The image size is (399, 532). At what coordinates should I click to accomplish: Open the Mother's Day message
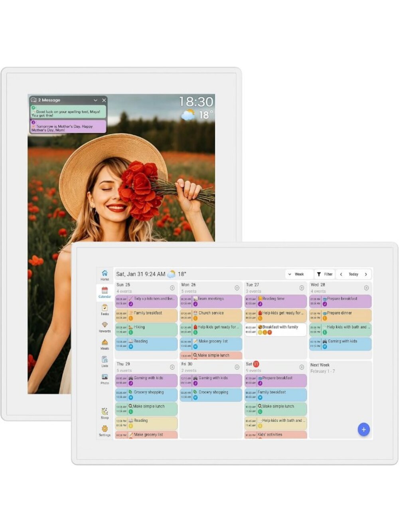pos(68,127)
